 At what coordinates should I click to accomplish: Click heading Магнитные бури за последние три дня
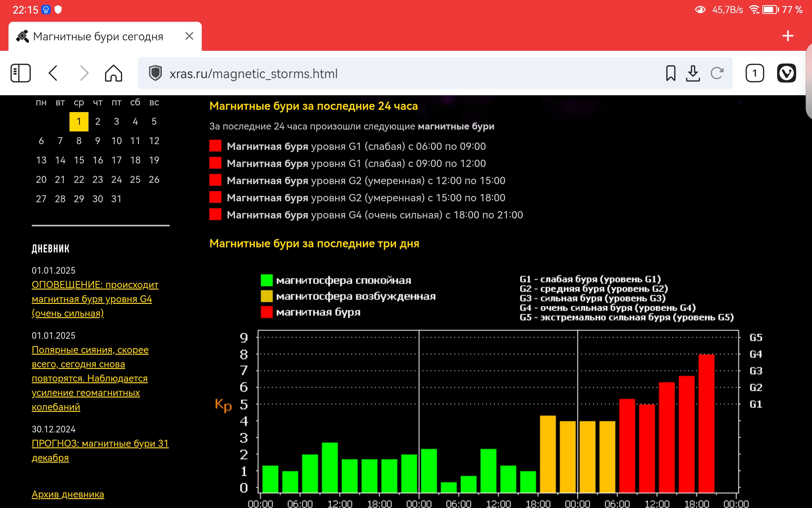(x=314, y=243)
